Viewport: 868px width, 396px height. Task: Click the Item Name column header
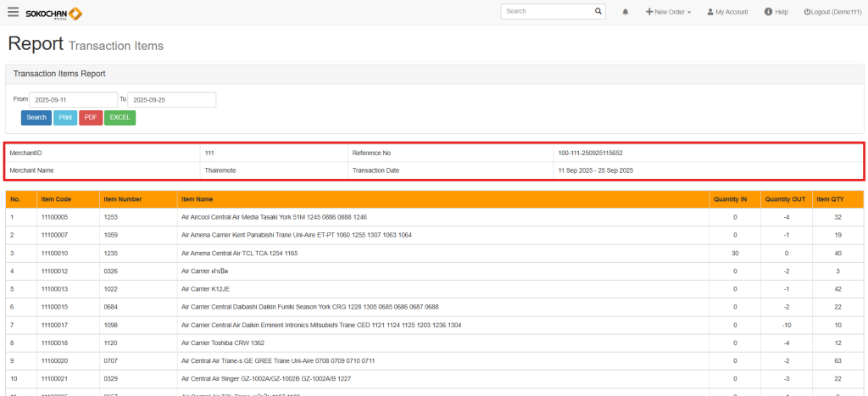point(196,199)
